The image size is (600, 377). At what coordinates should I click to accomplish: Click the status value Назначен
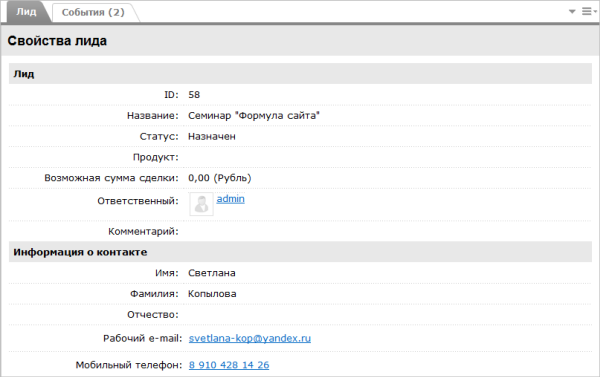[212, 136]
